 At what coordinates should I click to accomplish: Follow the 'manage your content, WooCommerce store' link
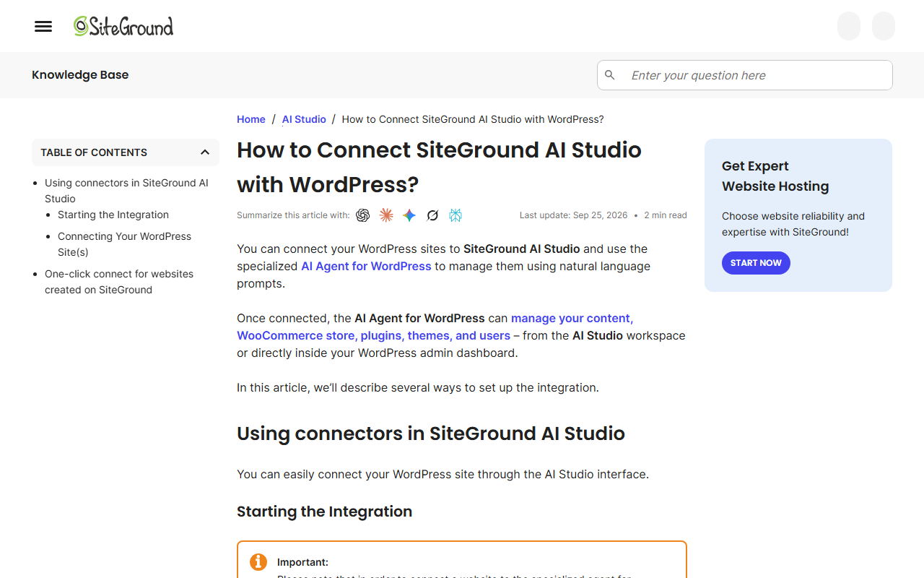(x=435, y=327)
